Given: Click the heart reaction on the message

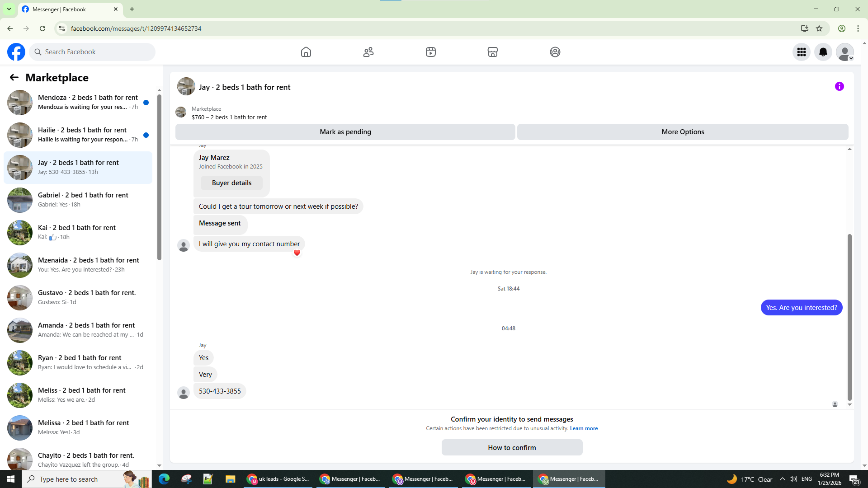Looking at the screenshot, I should pos(297,253).
